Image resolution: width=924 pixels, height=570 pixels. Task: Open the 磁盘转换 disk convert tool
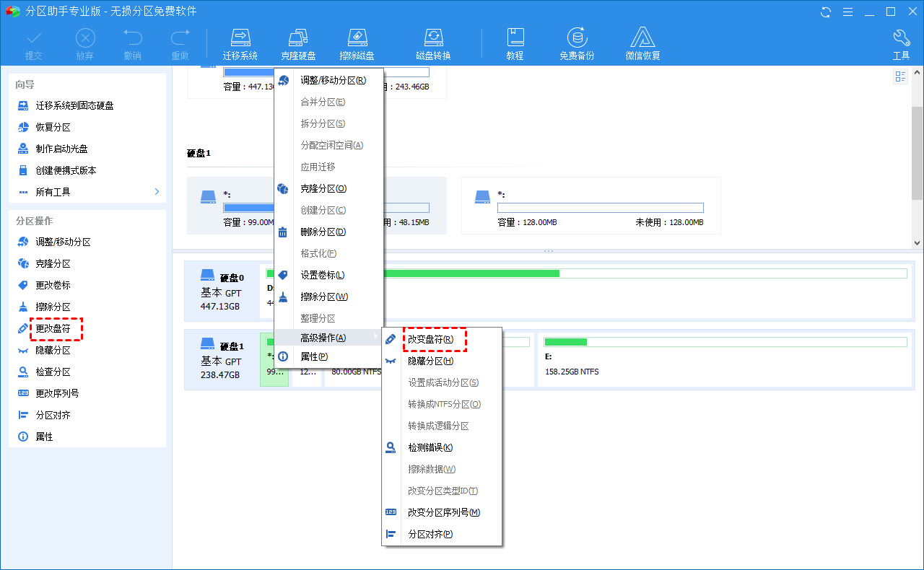[433, 45]
